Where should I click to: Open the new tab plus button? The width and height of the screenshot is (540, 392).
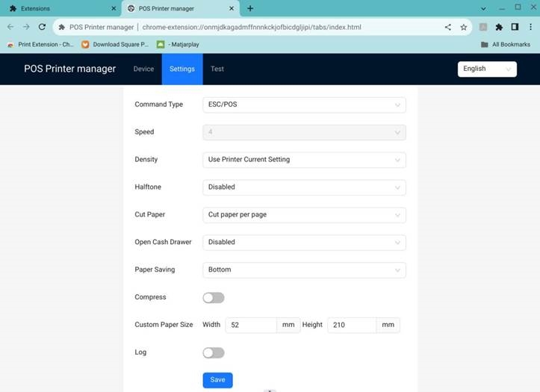[x=250, y=8]
